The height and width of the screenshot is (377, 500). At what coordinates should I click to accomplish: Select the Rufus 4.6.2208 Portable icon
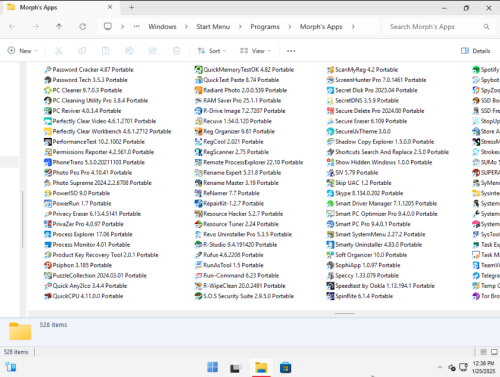[x=198, y=255]
